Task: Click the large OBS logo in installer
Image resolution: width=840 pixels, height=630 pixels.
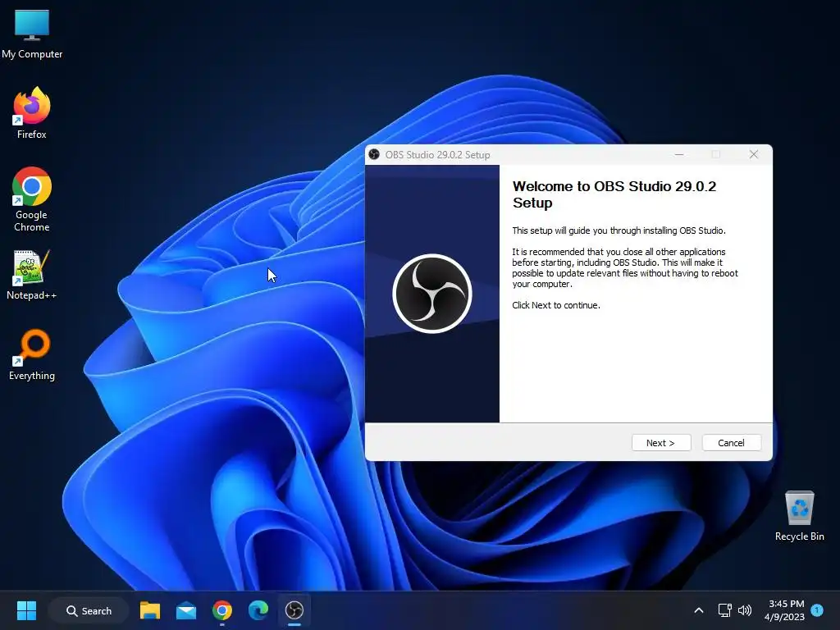Action: [x=432, y=294]
